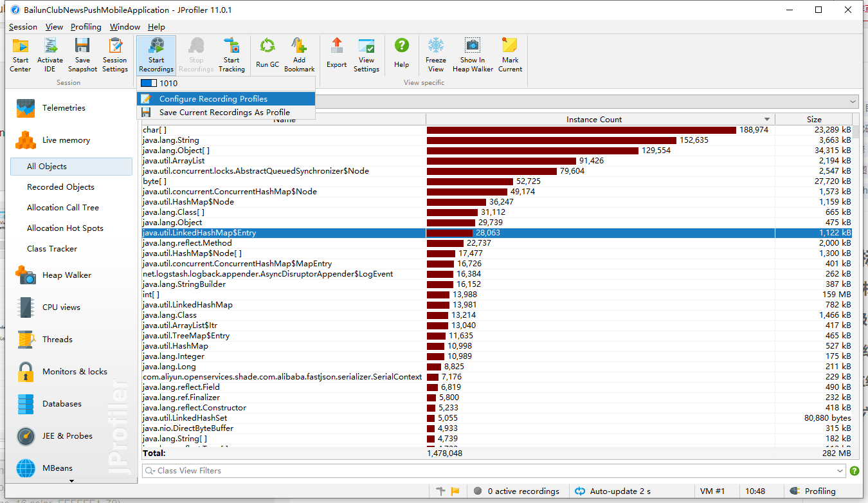Select java.util.ArrayList row
This screenshot has height=503, width=868.
[496, 161]
